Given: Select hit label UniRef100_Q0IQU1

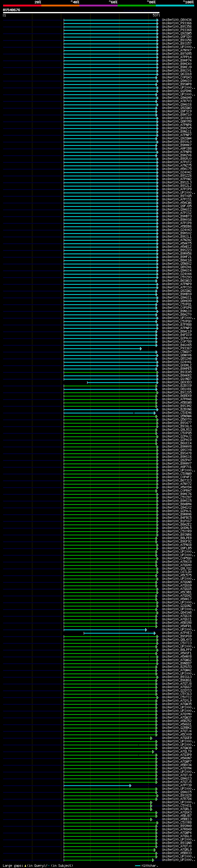Looking at the screenshot, I should point(176,118).
